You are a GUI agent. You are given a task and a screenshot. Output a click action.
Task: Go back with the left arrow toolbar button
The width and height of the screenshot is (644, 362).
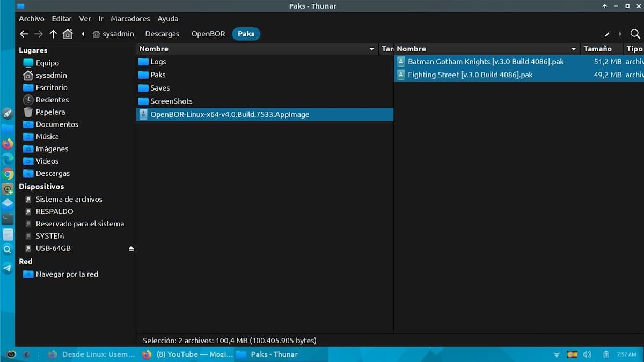click(24, 34)
